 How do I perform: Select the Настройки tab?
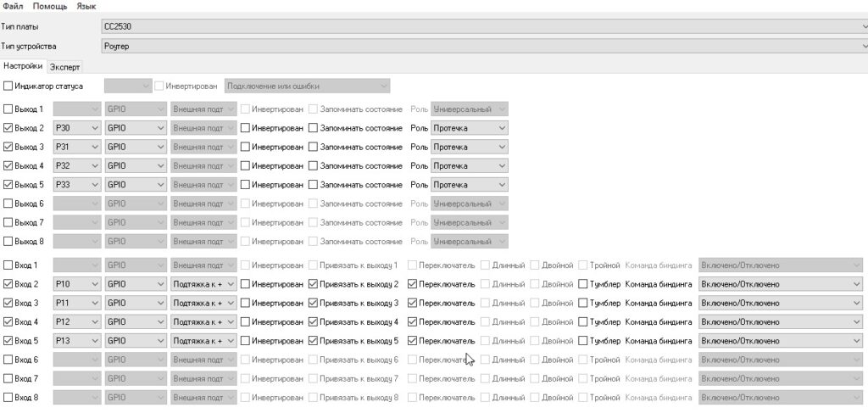pyautogui.click(x=22, y=65)
